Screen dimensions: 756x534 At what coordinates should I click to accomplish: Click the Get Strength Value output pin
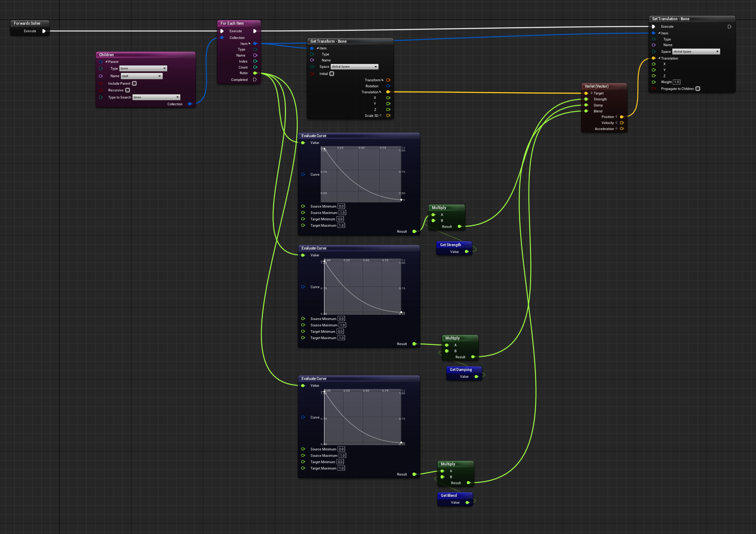click(x=466, y=251)
